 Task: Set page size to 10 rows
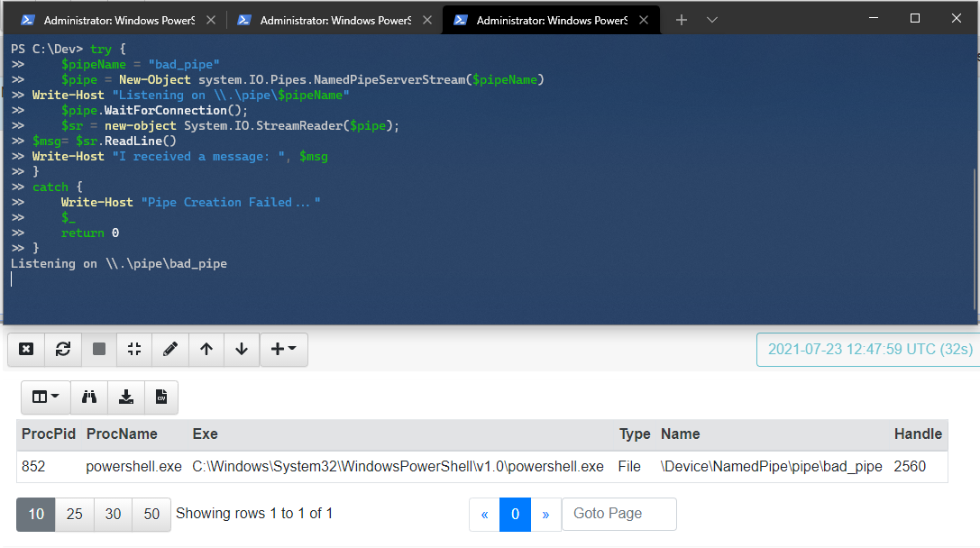[x=36, y=515]
